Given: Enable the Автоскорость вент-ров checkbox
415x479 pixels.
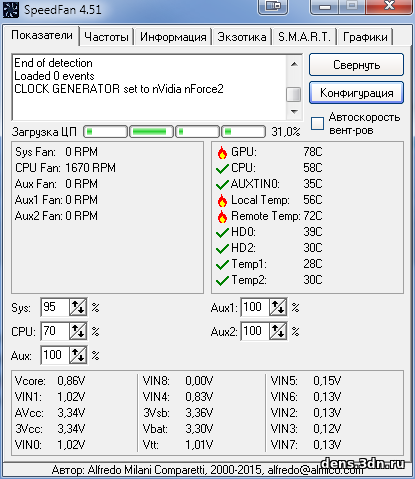Looking at the screenshot, I should 317,123.
